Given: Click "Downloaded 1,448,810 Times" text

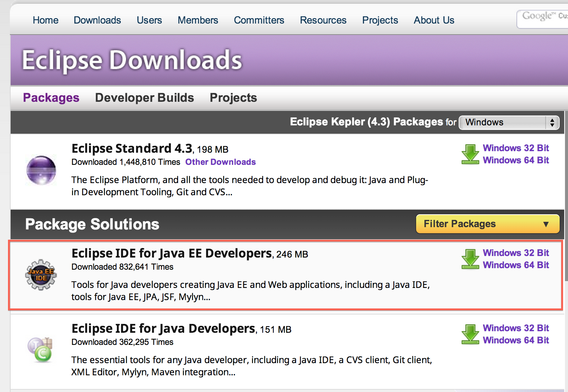Looking at the screenshot, I should pos(126,162).
